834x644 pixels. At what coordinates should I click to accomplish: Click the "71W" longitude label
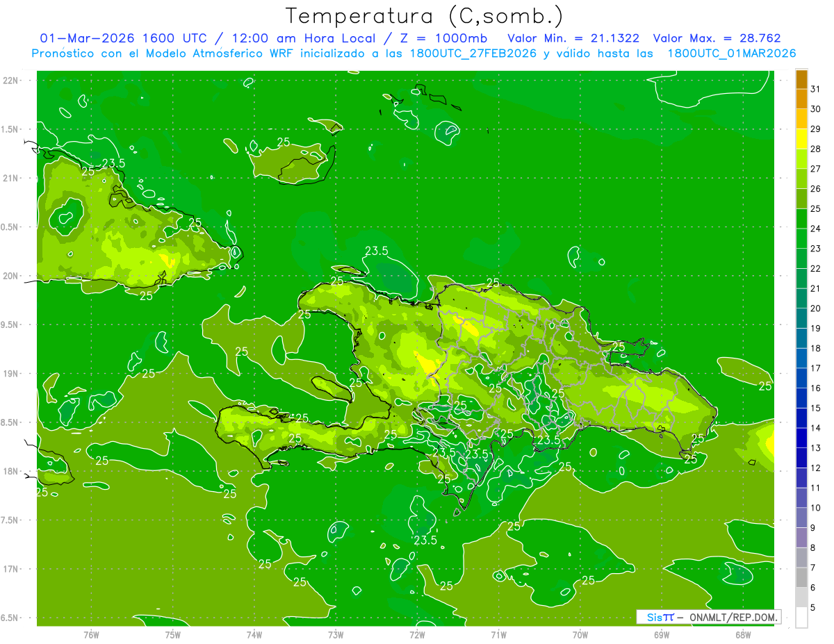[x=498, y=634]
